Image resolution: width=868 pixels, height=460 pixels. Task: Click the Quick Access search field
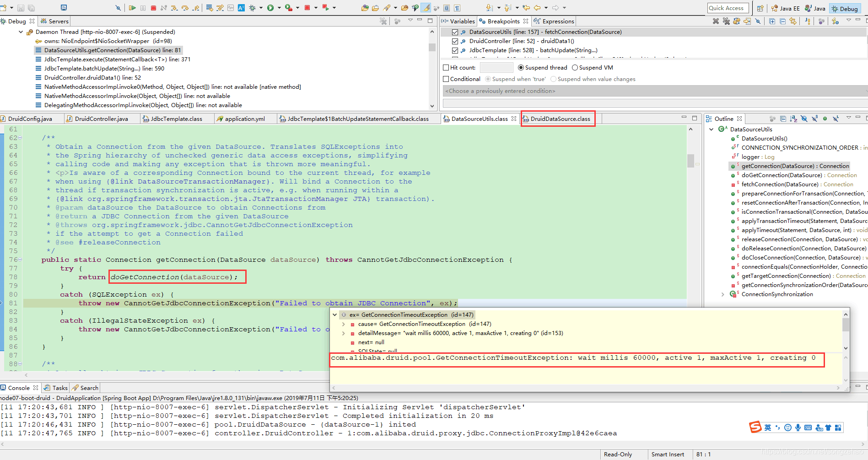tap(728, 8)
